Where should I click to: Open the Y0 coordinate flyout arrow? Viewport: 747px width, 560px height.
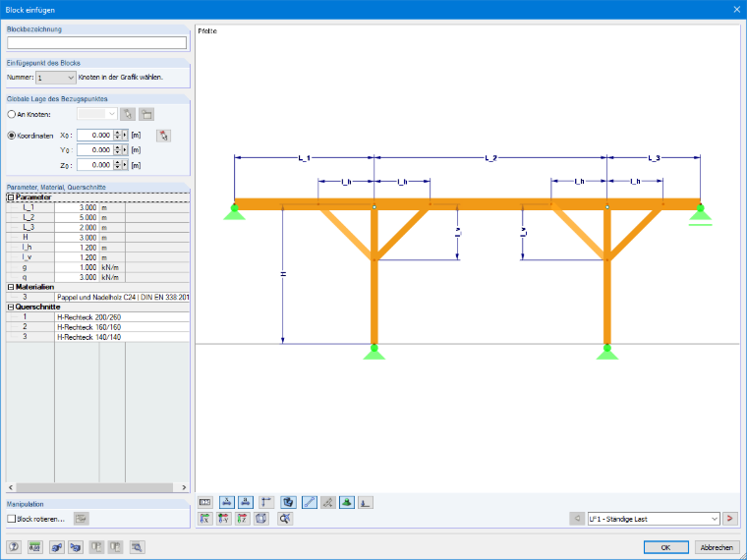(x=125, y=150)
